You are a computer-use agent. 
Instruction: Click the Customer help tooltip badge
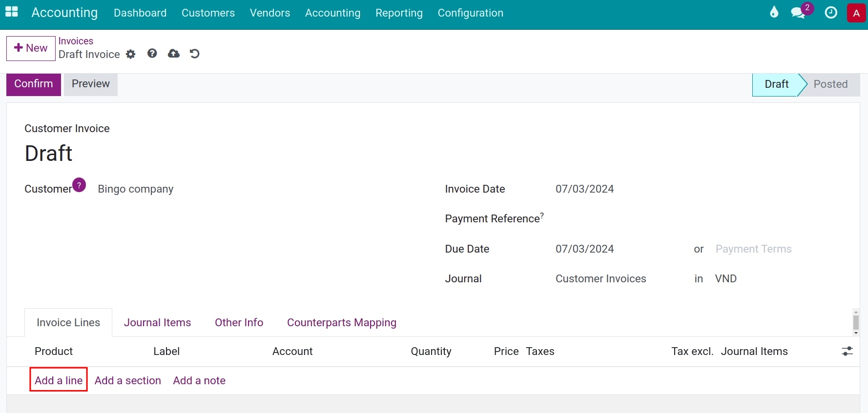pyautogui.click(x=79, y=185)
